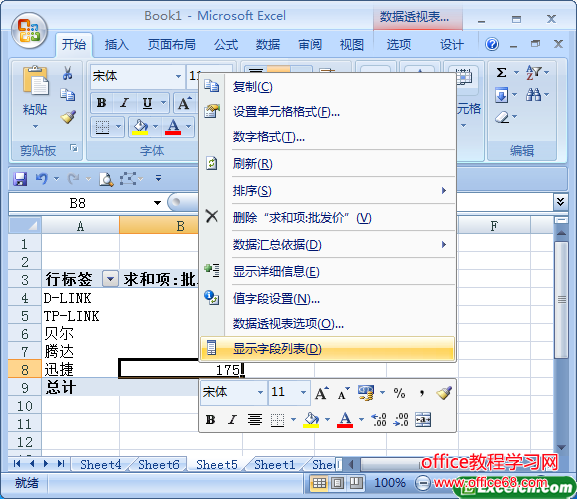Toggle Italic in the ribbon font group
The width and height of the screenshot is (577, 499).
(124, 103)
